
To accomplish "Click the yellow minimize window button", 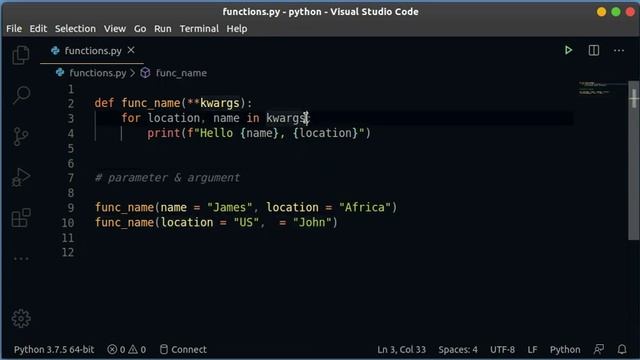I will click(x=601, y=12).
